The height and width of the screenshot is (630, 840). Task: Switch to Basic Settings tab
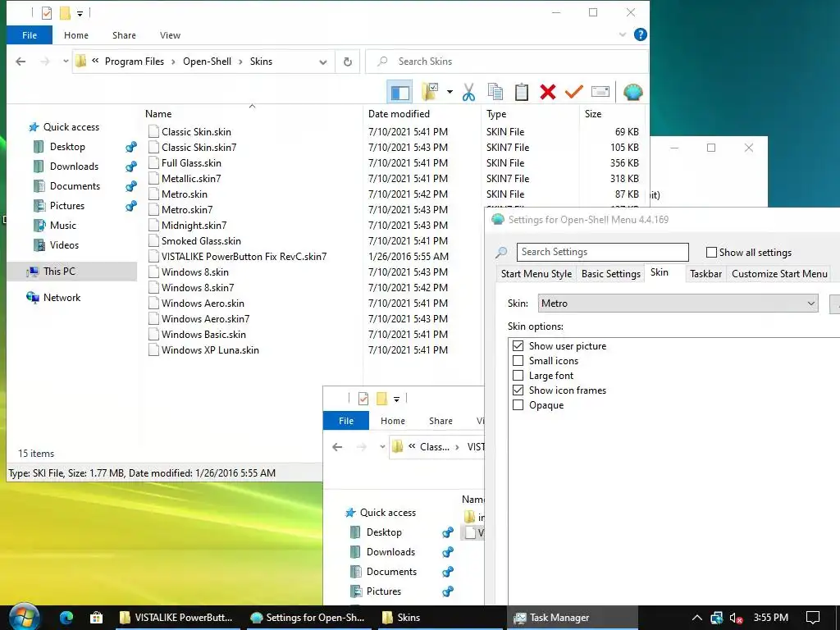tap(610, 274)
